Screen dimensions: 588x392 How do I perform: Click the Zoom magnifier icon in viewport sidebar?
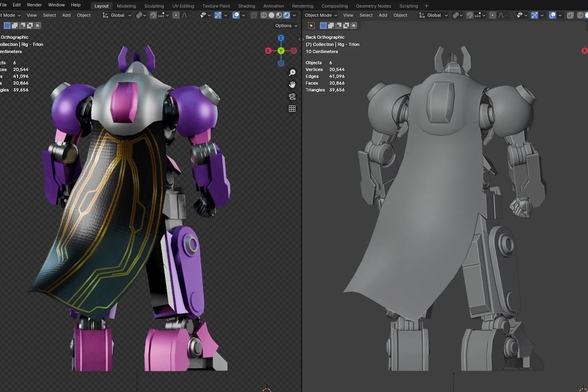292,72
